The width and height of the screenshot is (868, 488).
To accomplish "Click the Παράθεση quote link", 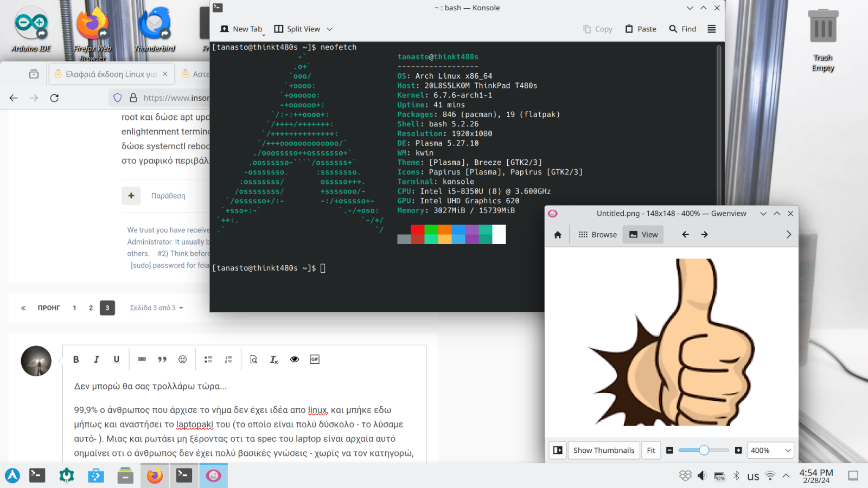I will [x=168, y=196].
